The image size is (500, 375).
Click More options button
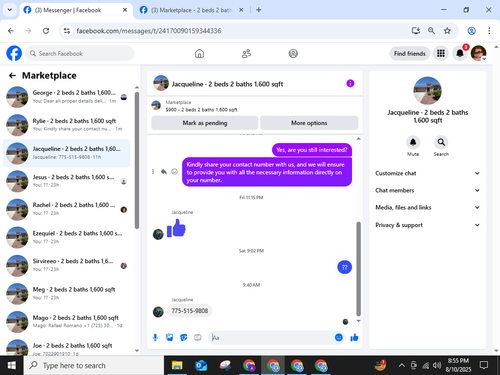point(309,123)
